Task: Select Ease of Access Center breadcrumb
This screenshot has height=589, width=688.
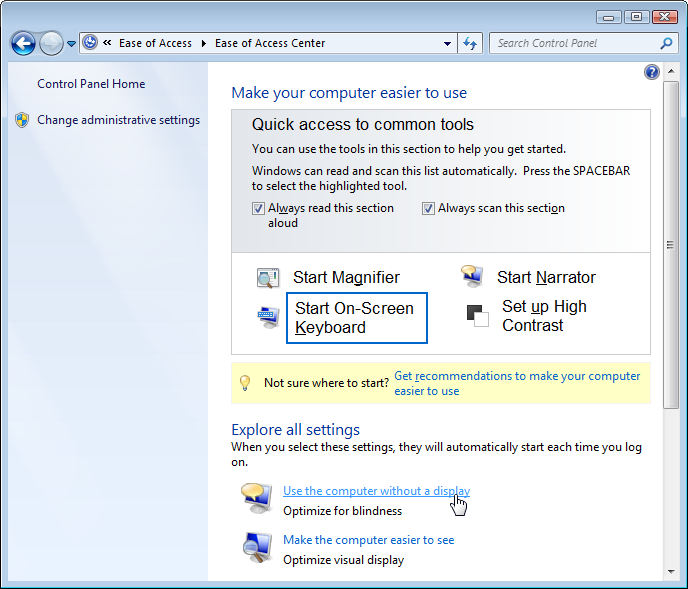Action: 270,43
